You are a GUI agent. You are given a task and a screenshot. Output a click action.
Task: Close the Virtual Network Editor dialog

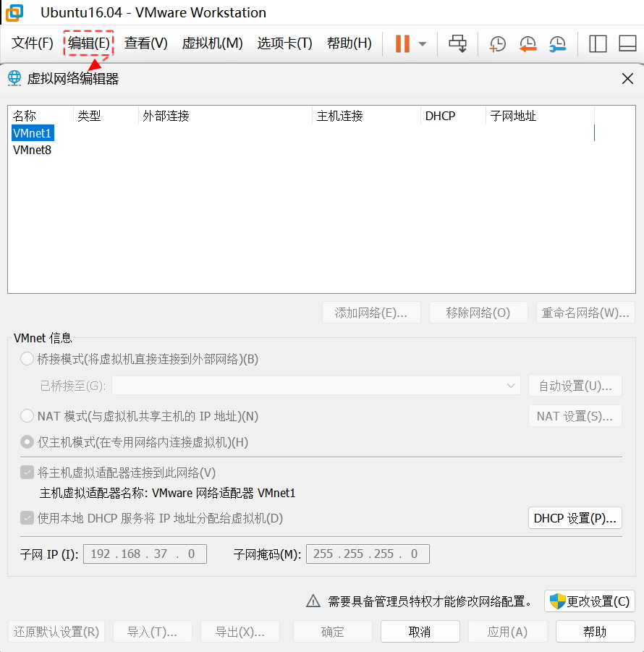point(627,78)
